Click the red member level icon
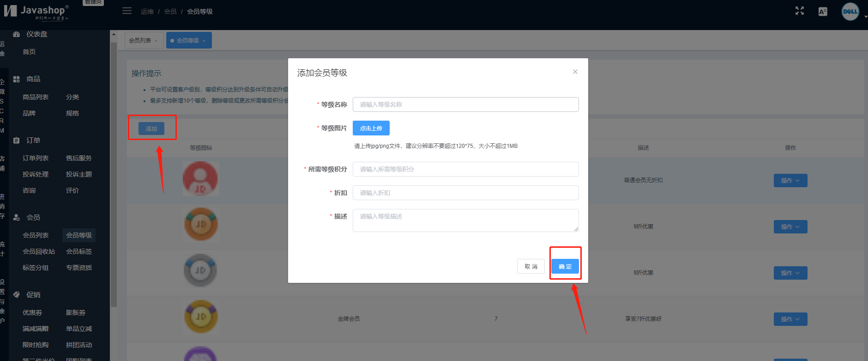 click(200, 178)
